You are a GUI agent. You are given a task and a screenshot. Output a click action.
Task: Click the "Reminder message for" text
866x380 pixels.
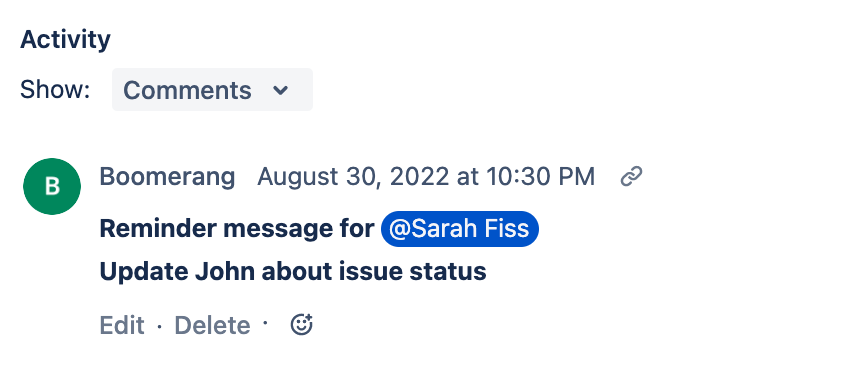[x=237, y=229]
